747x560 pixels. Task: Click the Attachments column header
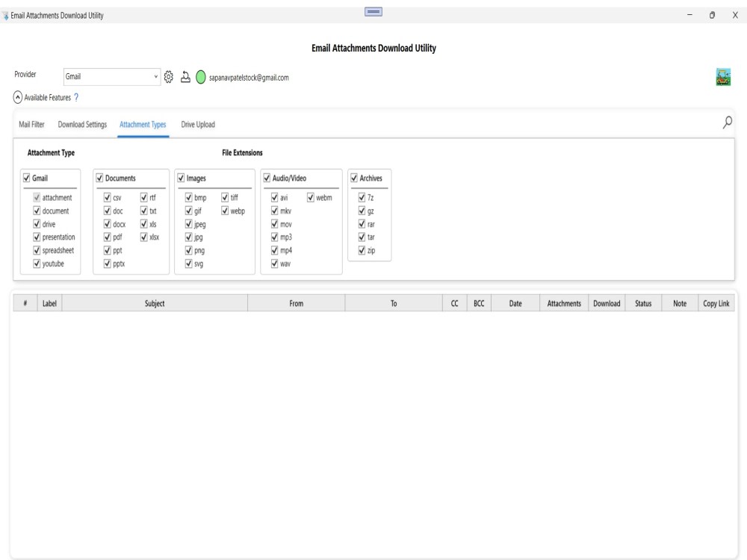(564, 303)
